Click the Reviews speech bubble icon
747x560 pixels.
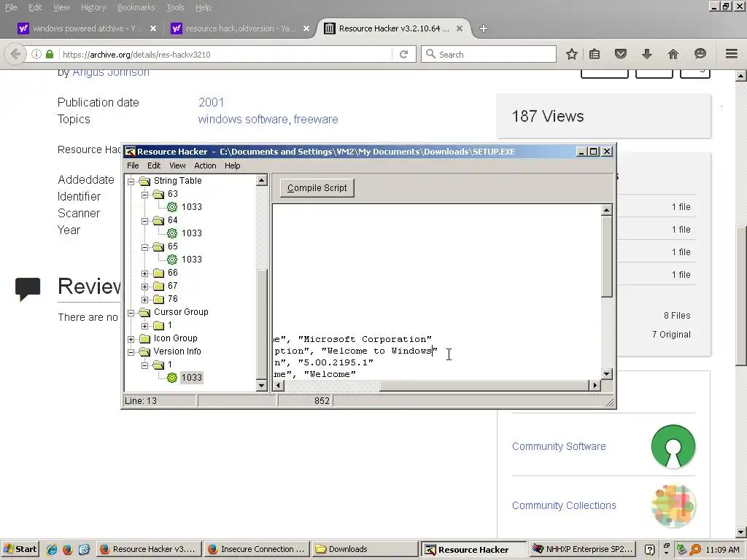click(28, 289)
